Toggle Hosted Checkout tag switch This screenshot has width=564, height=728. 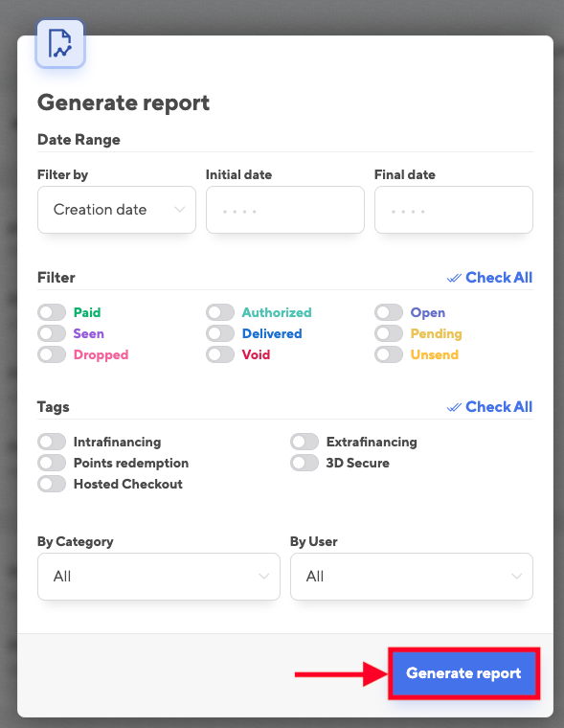[52, 484]
